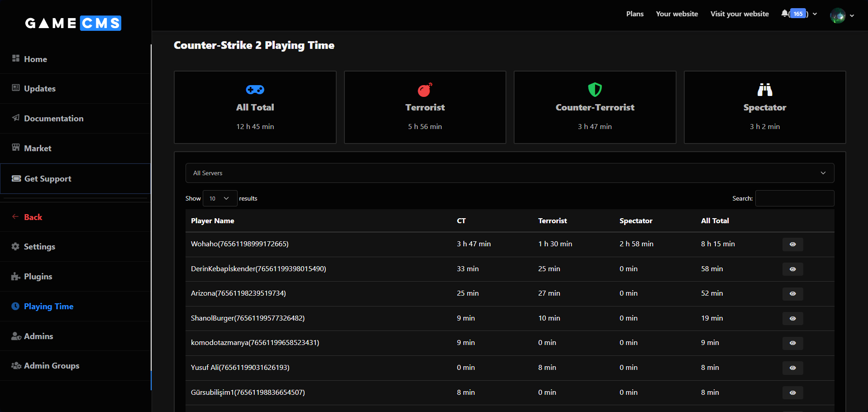Click the Spectator 3 h 2 min card
This screenshot has height=412, width=868.
[765, 107]
